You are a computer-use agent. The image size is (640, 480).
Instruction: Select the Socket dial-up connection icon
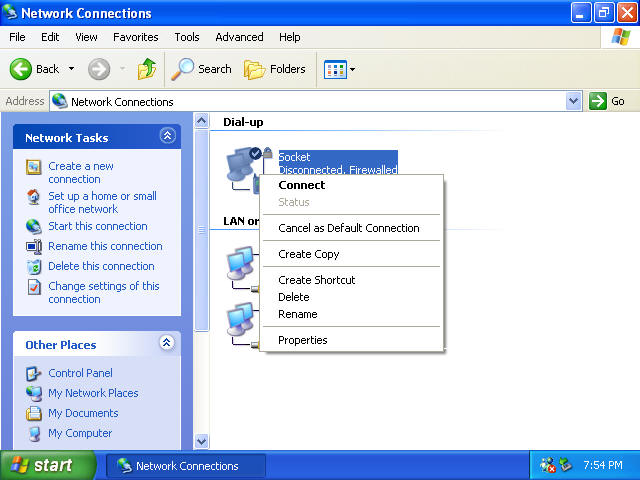tap(244, 169)
